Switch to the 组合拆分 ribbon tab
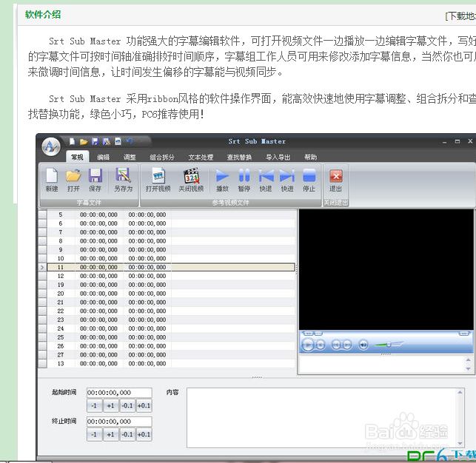 [162, 157]
